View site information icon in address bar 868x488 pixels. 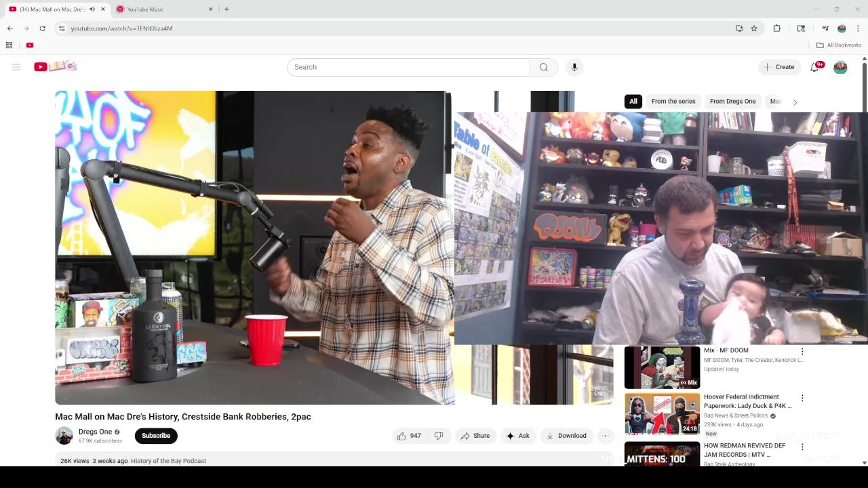pyautogui.click(x=62, y=28)
